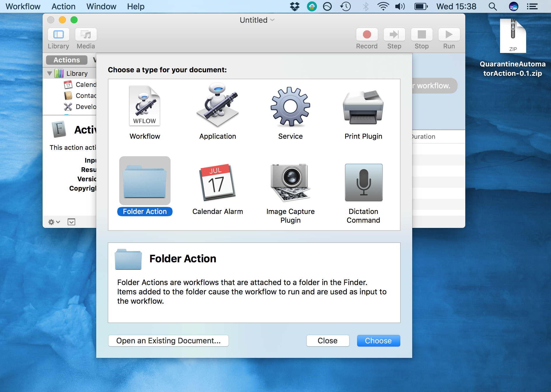The height and width of the screenshot is (392, 551).
Task: Click the Choose button
Action: coord(378,341)
